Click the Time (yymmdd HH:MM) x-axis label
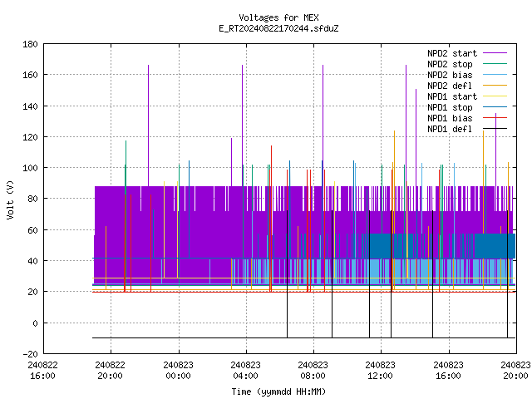The image size is (532, 399). coord(278,392)
